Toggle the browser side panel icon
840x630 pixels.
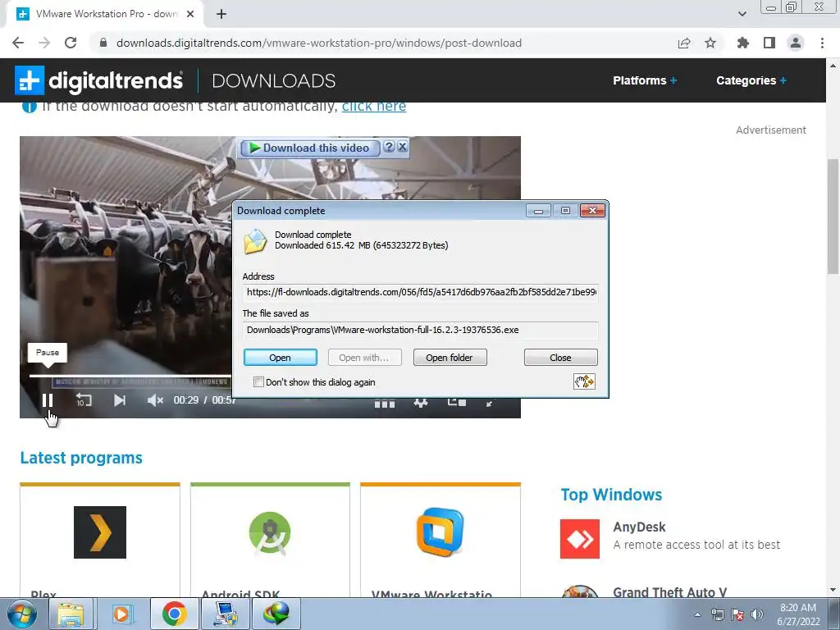click(769, 43)
